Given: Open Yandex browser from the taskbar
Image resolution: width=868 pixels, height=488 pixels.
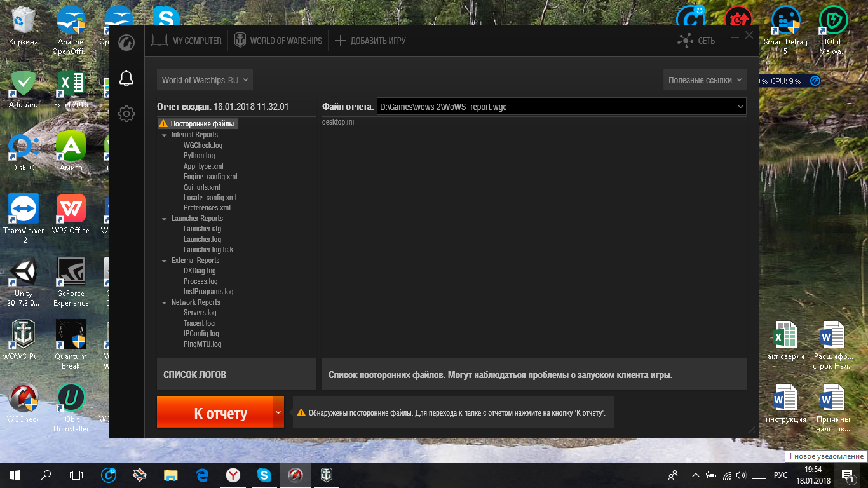Looking at the screenshot, I should click(233, 475).
